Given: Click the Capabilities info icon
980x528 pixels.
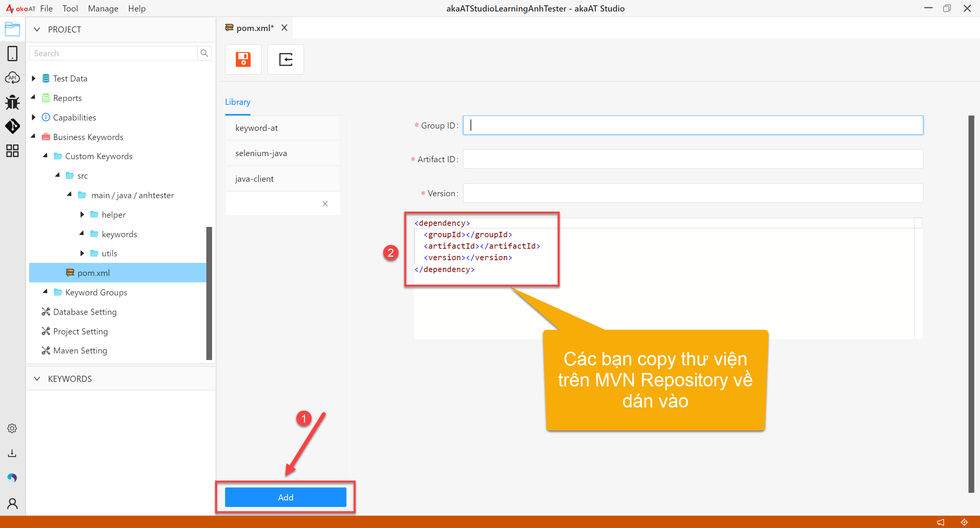Looking at the screenshot, I should coord(46,117).
